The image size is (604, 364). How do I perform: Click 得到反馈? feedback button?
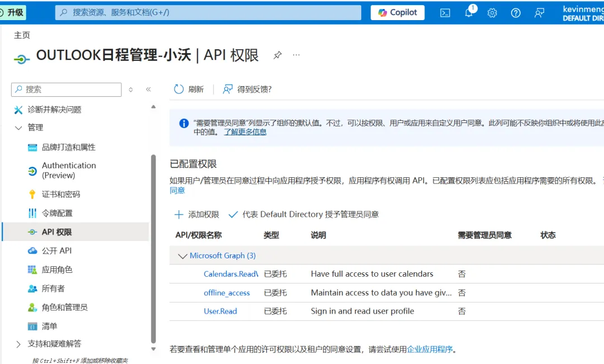pos(247,89)
